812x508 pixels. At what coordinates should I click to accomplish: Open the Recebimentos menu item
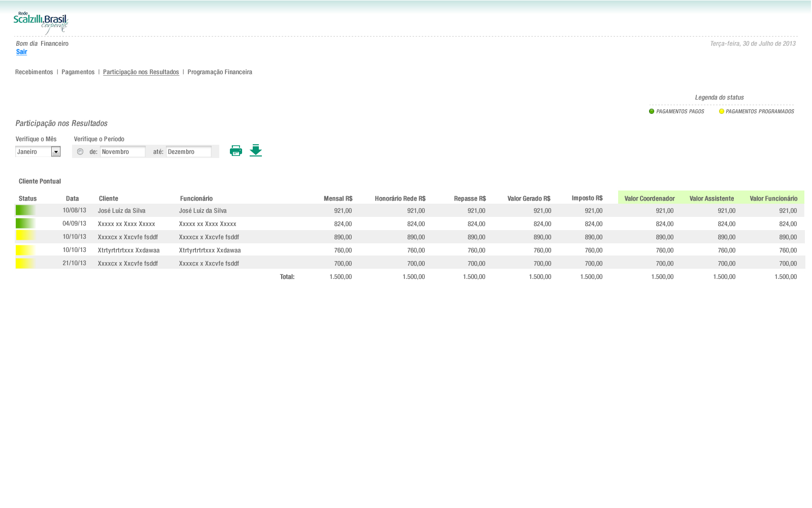(x=34, y=72)
